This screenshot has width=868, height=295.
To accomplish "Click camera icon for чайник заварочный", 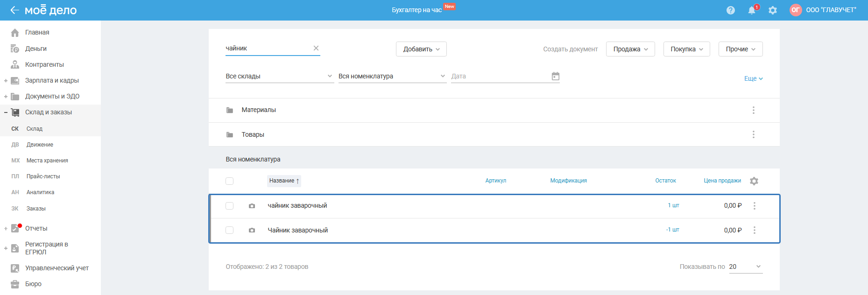I will [252, 206].
